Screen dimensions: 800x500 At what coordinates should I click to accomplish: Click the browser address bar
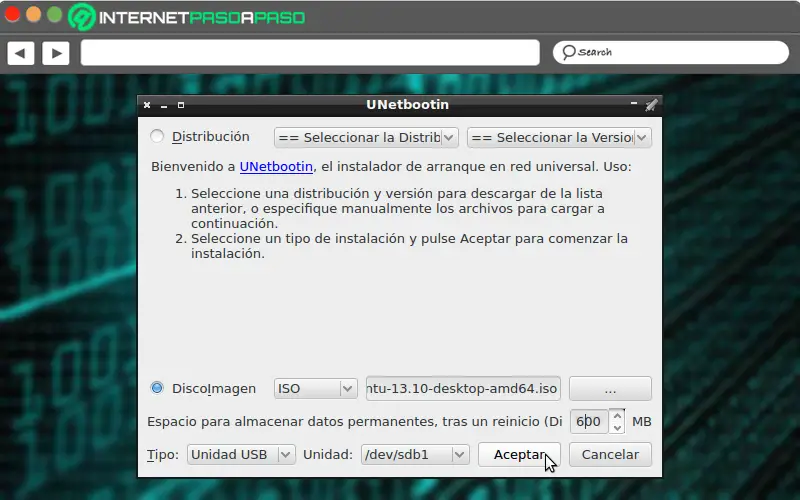coord(310,53)
